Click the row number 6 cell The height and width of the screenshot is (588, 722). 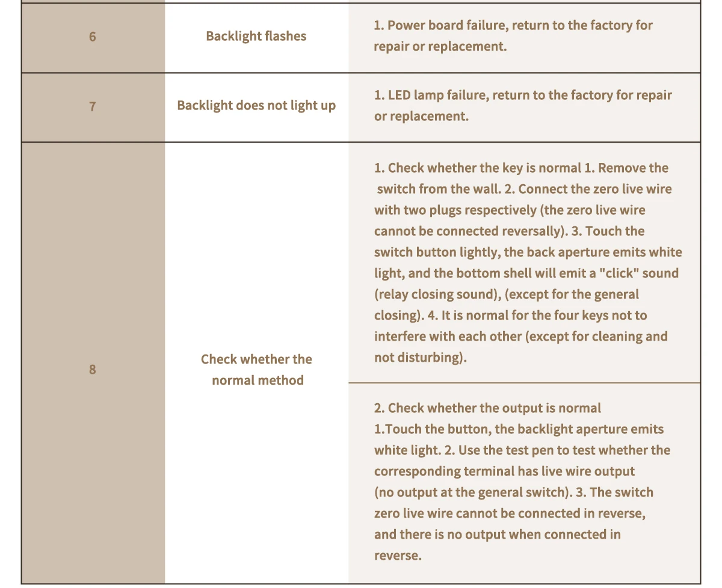pyautogui.click(x=92, y=37)
